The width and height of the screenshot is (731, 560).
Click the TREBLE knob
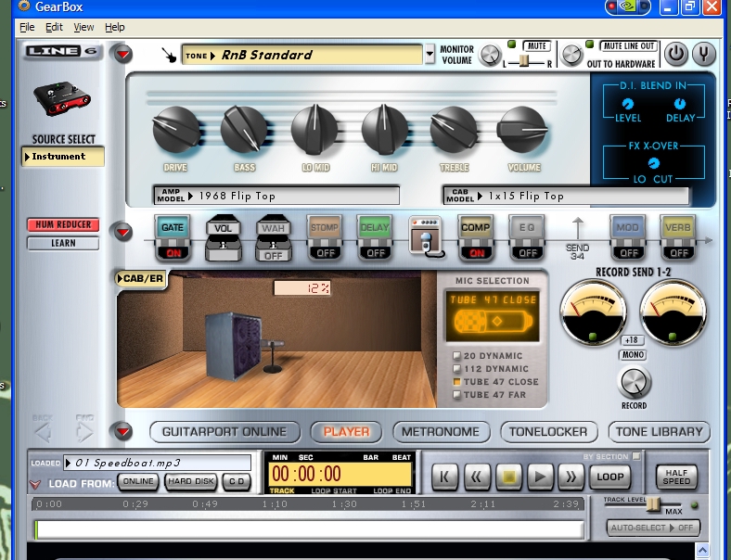tap(453, 131)
